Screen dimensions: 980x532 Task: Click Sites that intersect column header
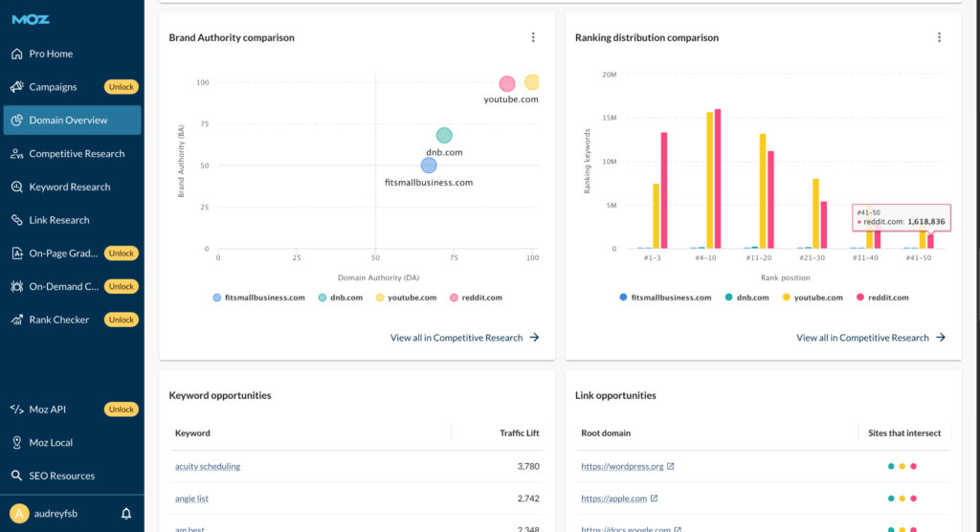pos(903,432)
